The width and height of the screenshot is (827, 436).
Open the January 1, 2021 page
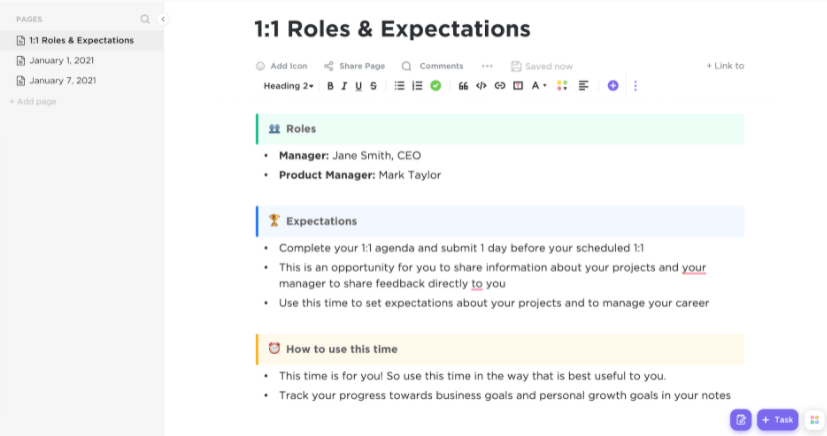[62, 60]
